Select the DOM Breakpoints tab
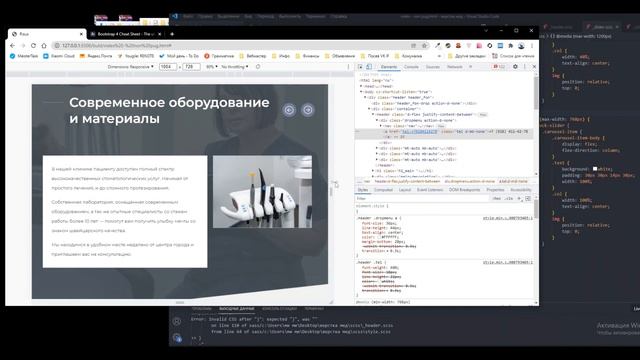This screenshot has width=640, height=360. coord(464,190)
